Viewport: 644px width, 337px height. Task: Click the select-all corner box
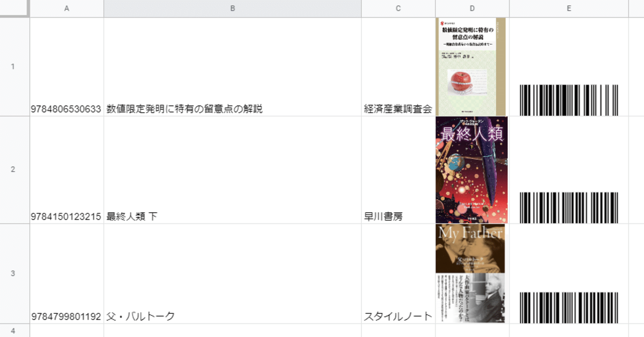(14, 9)
